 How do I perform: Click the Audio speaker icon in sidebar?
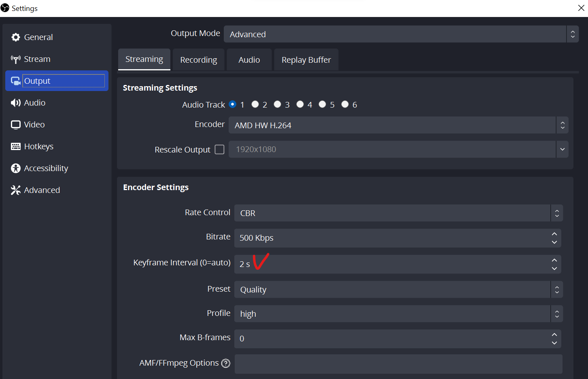(16, 103)
